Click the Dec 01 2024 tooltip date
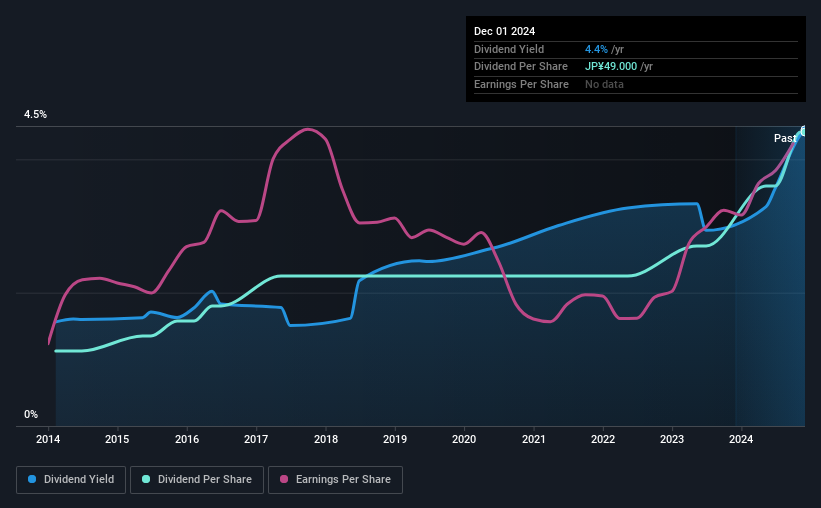821x508 pixels. tap(504, 31)
